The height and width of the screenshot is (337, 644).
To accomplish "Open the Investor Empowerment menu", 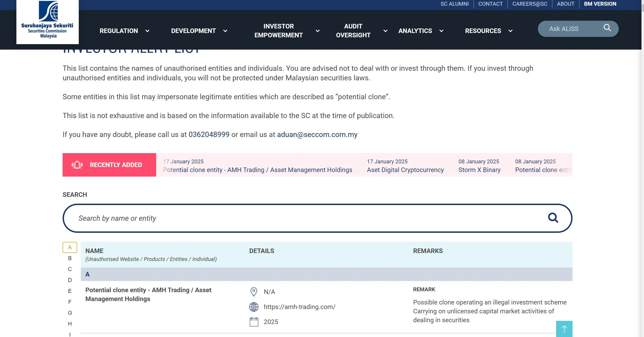I will tap(278, 31).
